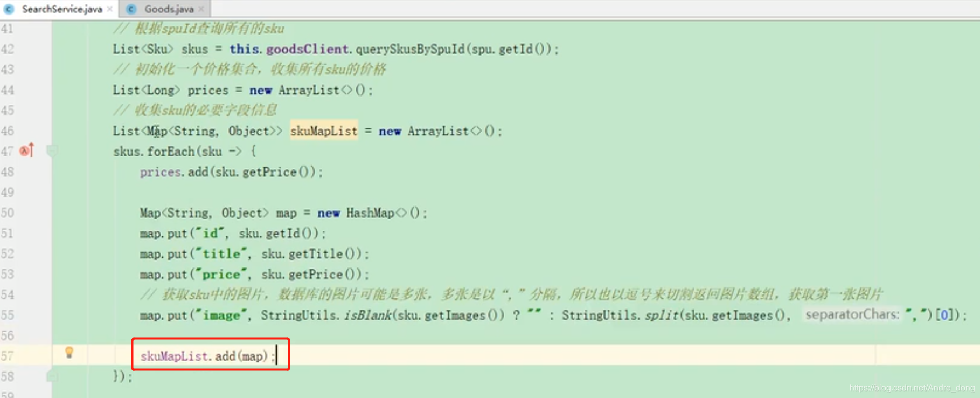
Task: Click the override gutter icon on line 47
Action: (27, 150)
